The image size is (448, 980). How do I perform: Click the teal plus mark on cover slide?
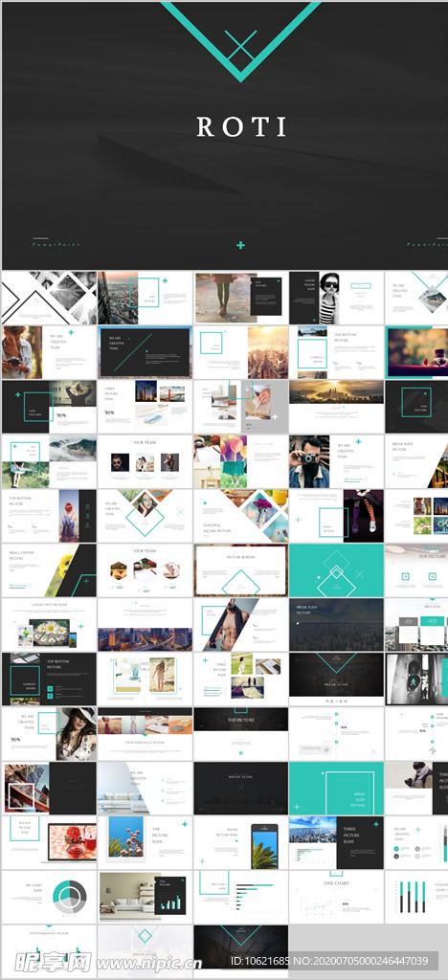coord(240,245)
